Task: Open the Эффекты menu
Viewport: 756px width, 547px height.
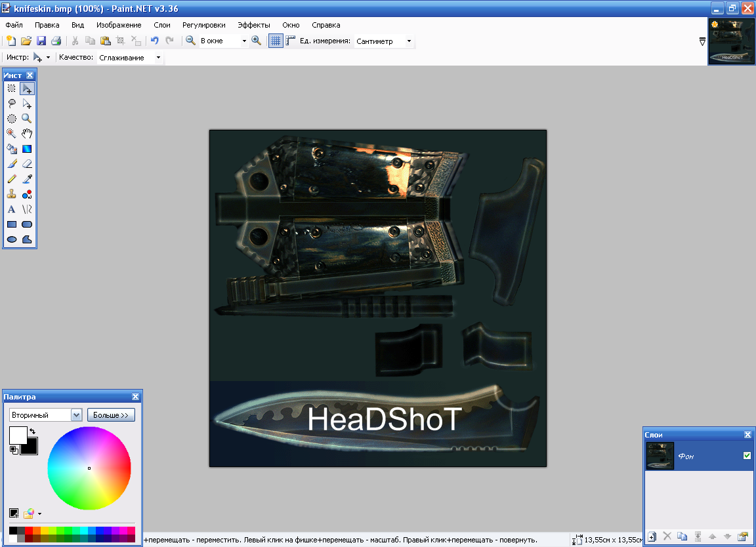Action: click(253, 25)
